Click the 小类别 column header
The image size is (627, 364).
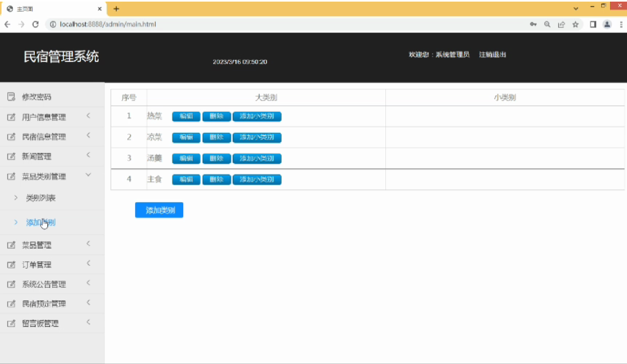click(x=505, y=97)
